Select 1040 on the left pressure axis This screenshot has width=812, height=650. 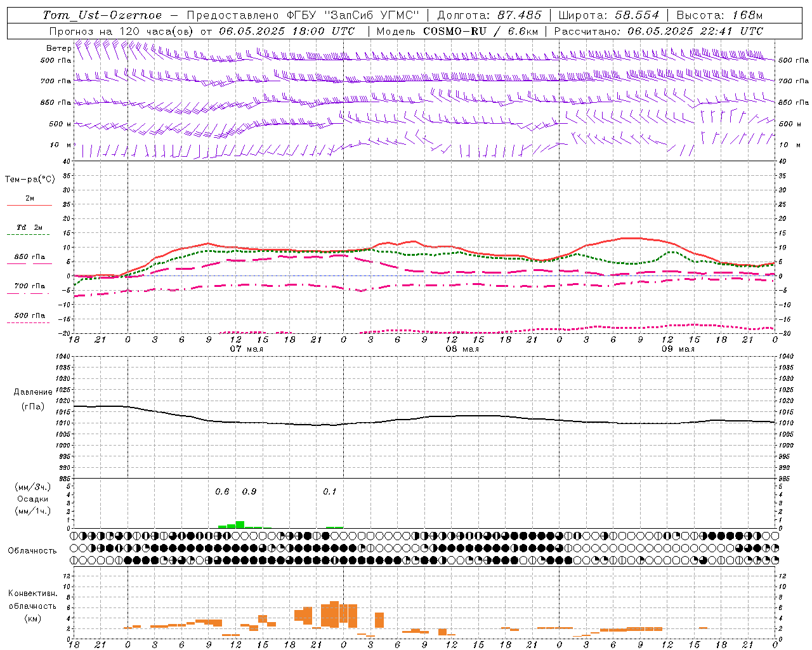(x=63, y=357)
